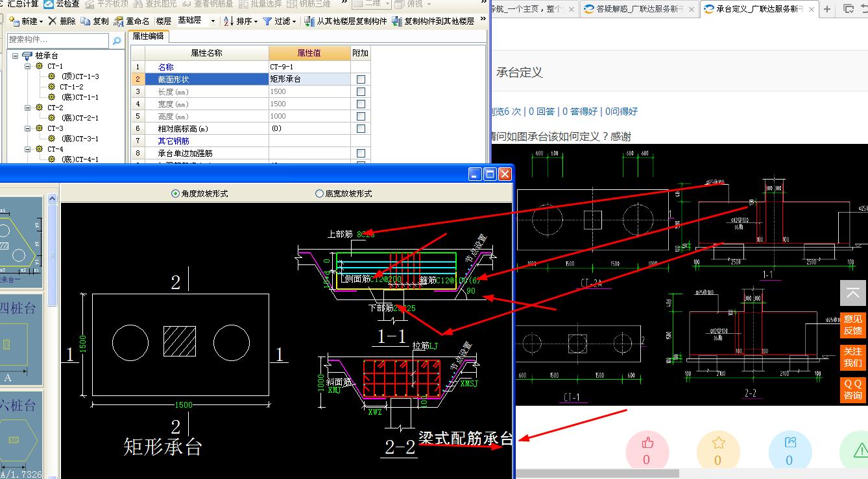Click the gear icon beside CT-1
The image size is (868, 479).
point(40,66)
